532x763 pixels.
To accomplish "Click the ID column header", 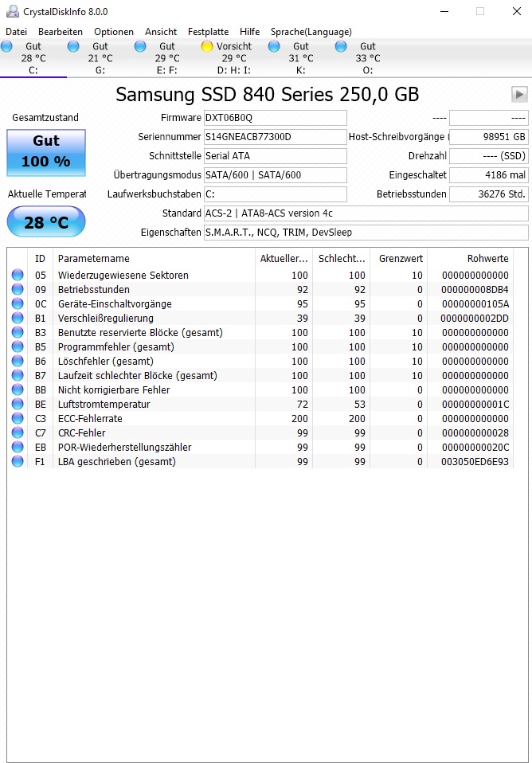I will click(40, 258).
